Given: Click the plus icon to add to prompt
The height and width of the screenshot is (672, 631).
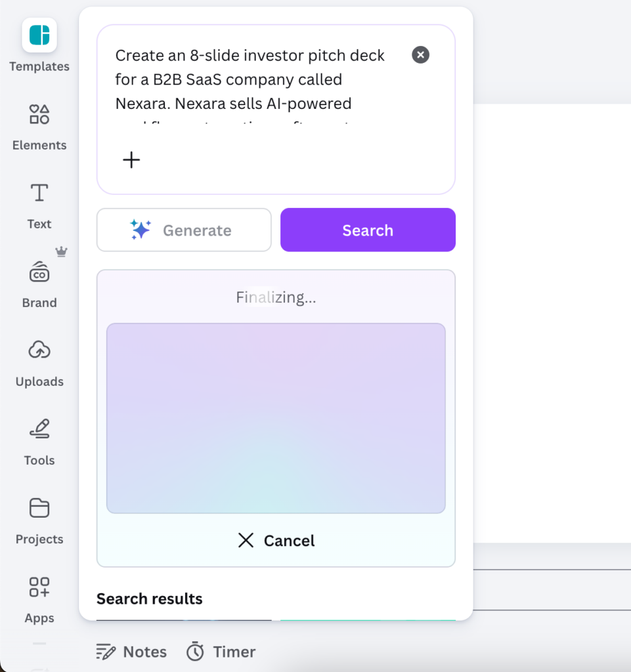Looking at the screenshot, I should click(131, 159).
